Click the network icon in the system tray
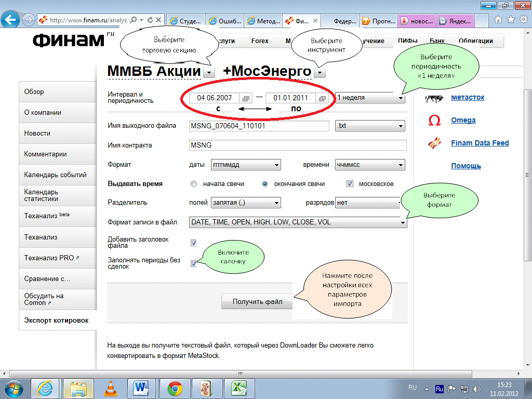Viewport: 532px width, 399px height. pos(464,389)
